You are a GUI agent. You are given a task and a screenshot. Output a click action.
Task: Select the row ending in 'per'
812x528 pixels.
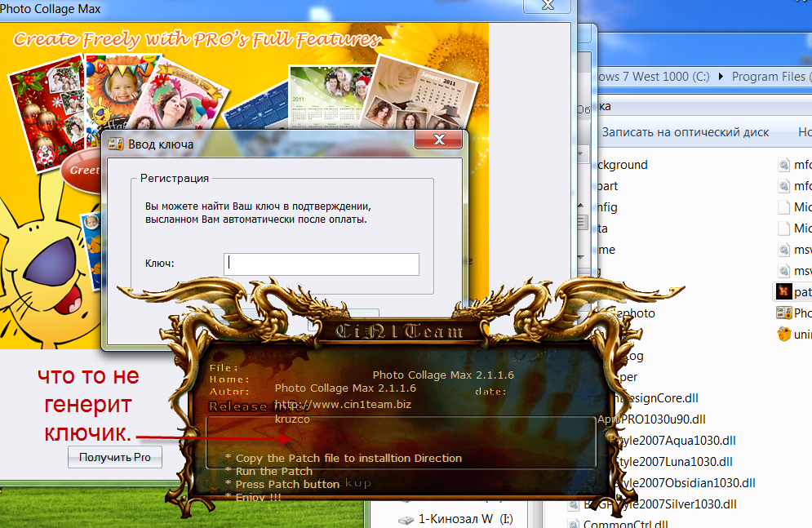pyautogui.click(x=628, y=377)
